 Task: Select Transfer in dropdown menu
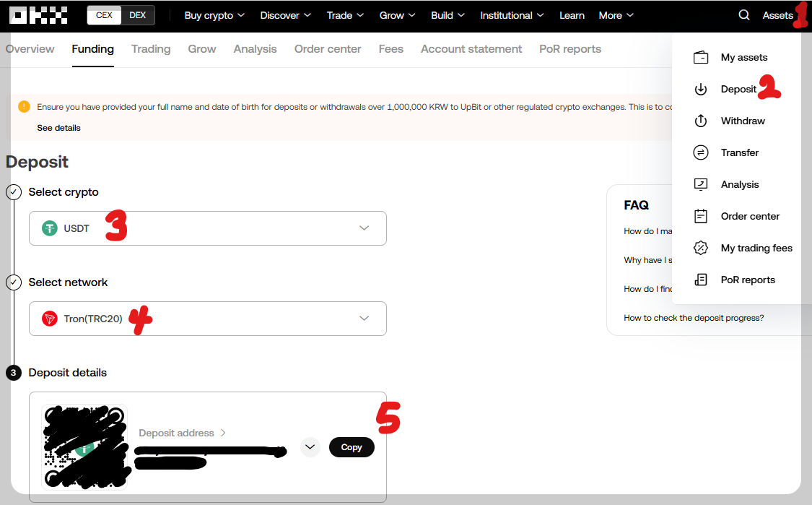[x=740, y=152]
